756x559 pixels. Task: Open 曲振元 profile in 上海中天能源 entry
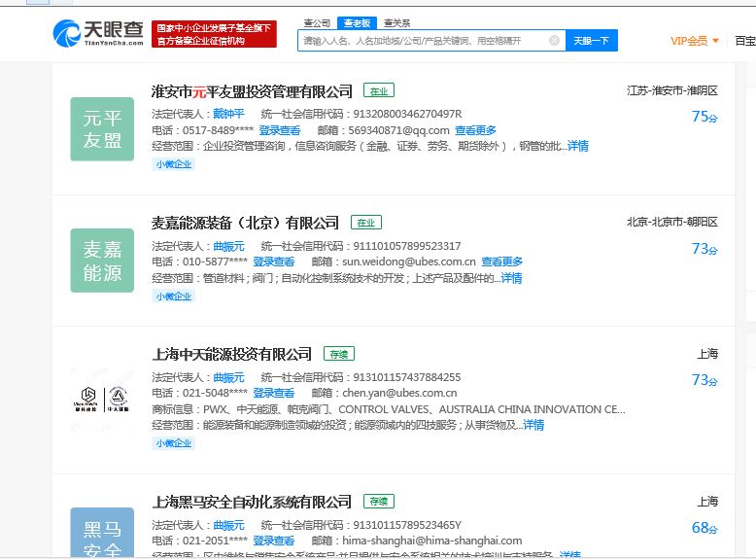228,377
